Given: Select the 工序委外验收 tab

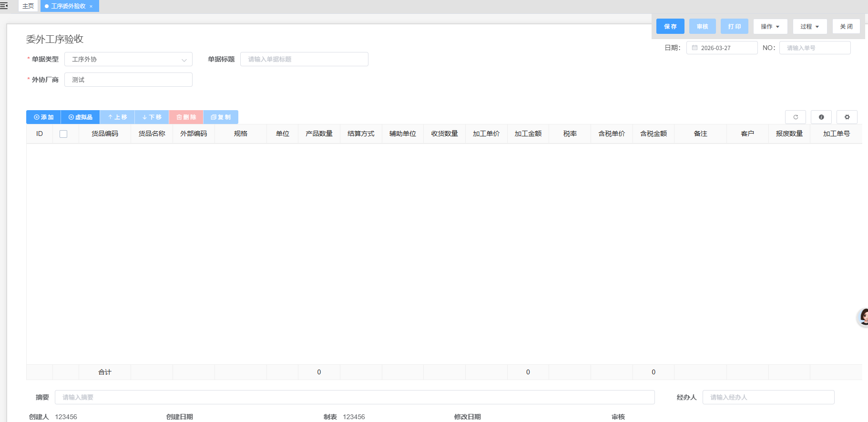Looking at the screenshot, I should (x=68, y=6).
